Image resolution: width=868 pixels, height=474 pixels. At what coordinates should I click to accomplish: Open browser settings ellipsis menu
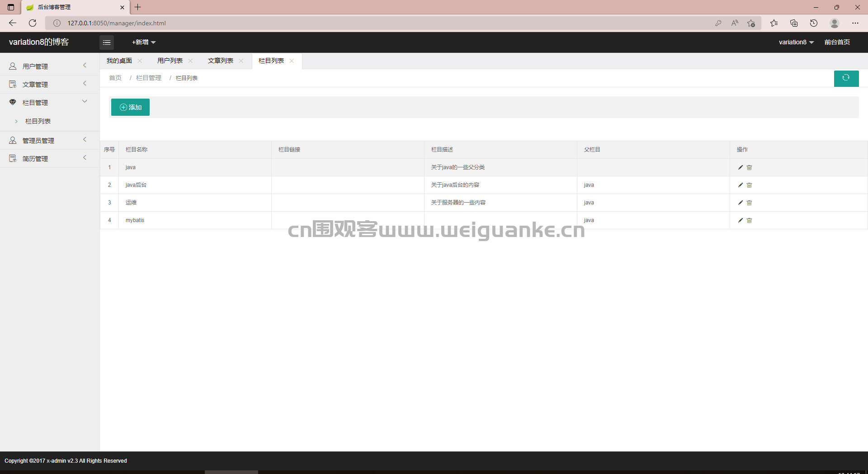tap(855, 23)
